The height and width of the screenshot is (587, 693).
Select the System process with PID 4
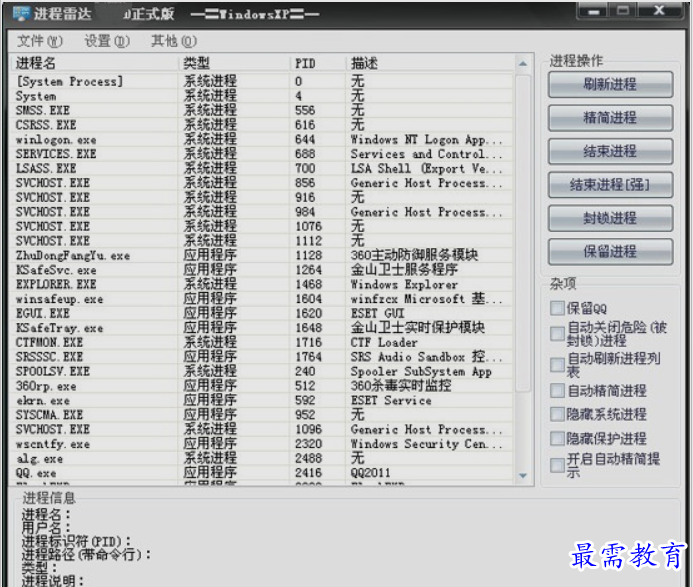(262, 96)
